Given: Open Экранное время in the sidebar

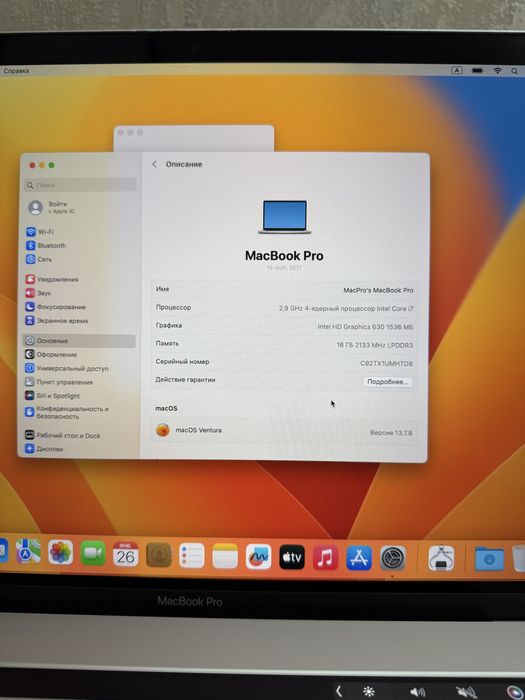Looking at the screenshot, I should (57, 321).
